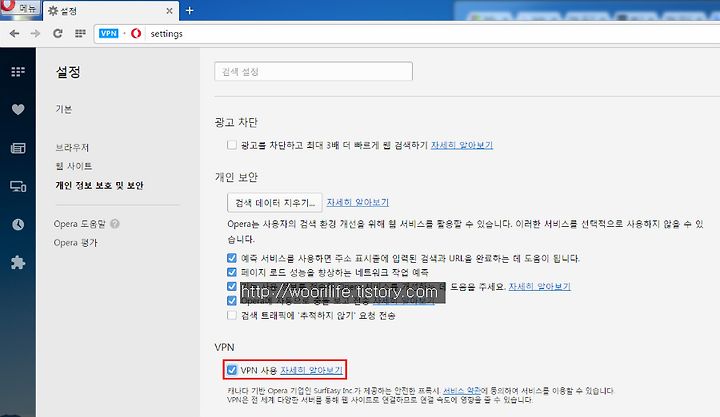
Task: Open 자세히 알아보기 link beside clear data button
Action: (358, 203)
